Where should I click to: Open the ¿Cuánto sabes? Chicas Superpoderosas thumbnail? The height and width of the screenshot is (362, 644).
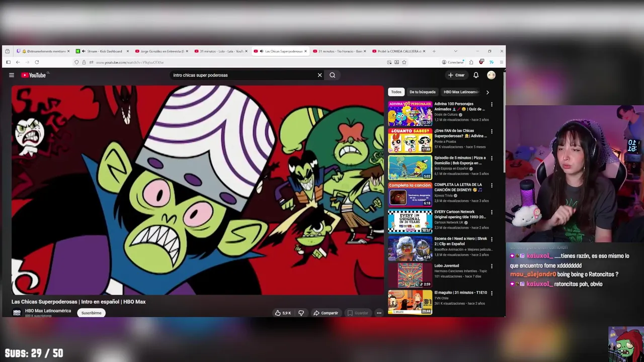tap(410, 140)
